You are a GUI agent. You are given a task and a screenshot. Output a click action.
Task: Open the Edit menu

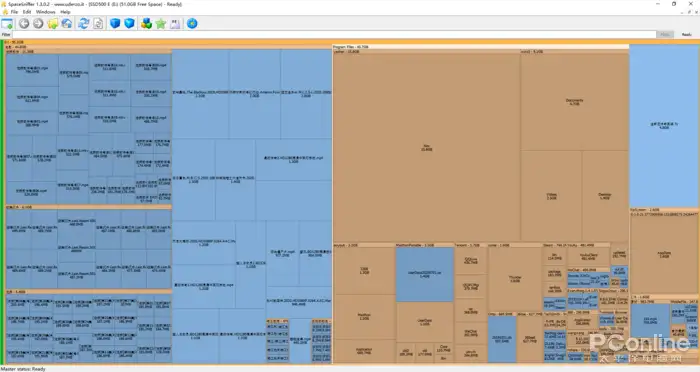(x=27, y=12)
